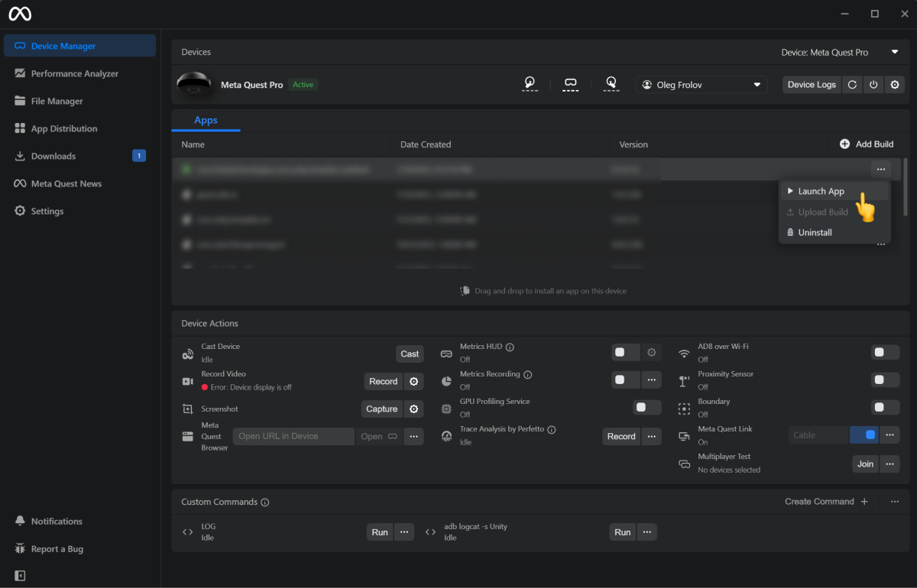This screenshot has height=588, width=917.
Task: Click the Cable connection field
Action: click(818, 435)
